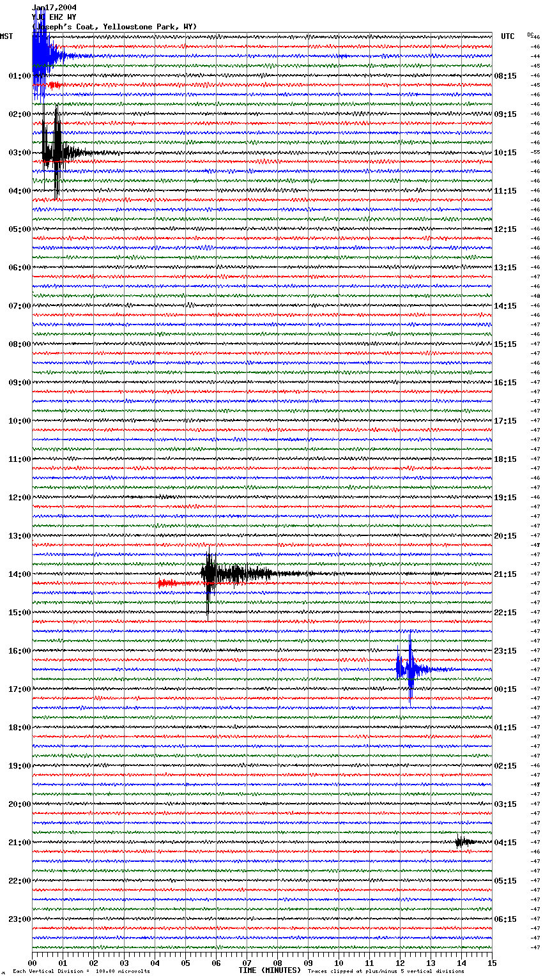Image resolution: width=543 pixels, height=980 pixels.
Task: Click the 08:15 UTC time label
Action: coord(505,76)
